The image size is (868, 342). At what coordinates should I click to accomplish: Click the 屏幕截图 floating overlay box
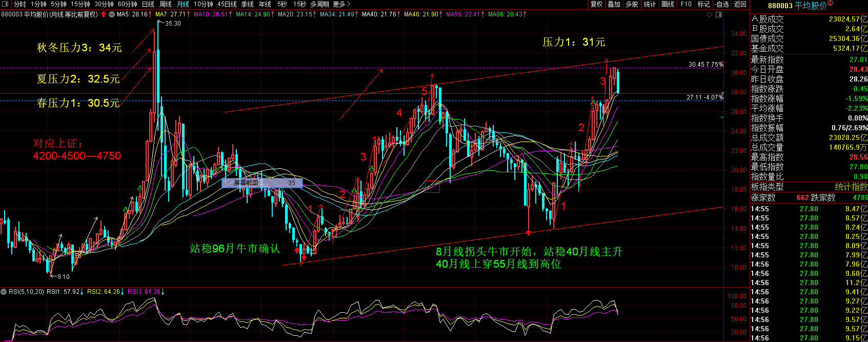coord(262,183)
